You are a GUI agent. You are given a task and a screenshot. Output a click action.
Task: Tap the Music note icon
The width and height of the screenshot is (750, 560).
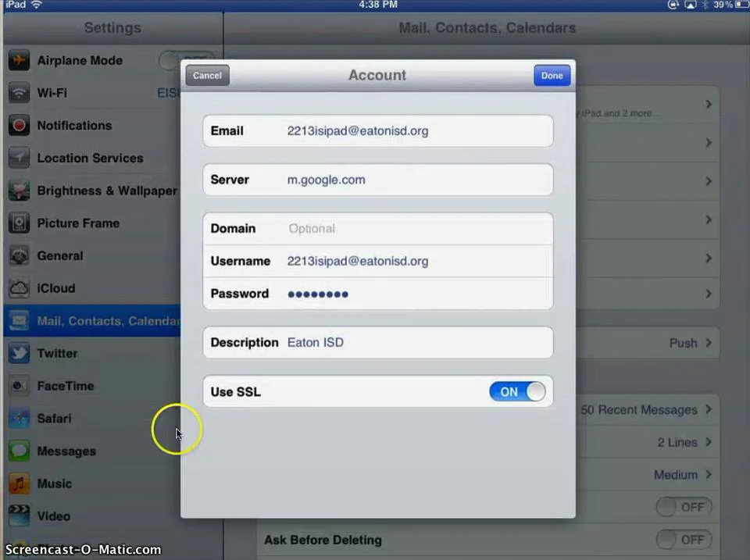19,483
